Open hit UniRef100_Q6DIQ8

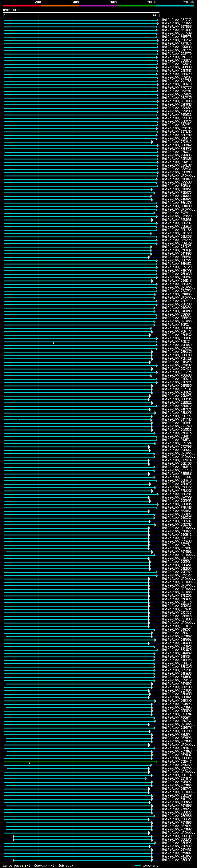[x=177, y=464]
